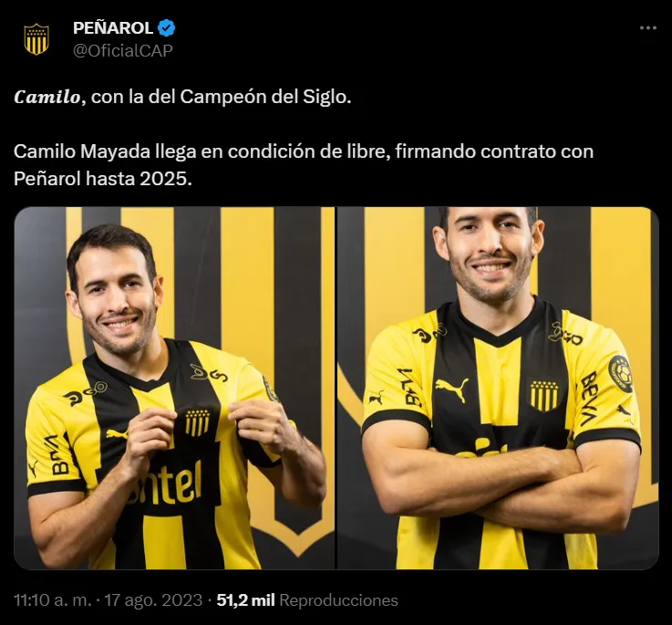Click the blue verified checkmark badge
The image size is (672, 625).
tap(166, 28)
